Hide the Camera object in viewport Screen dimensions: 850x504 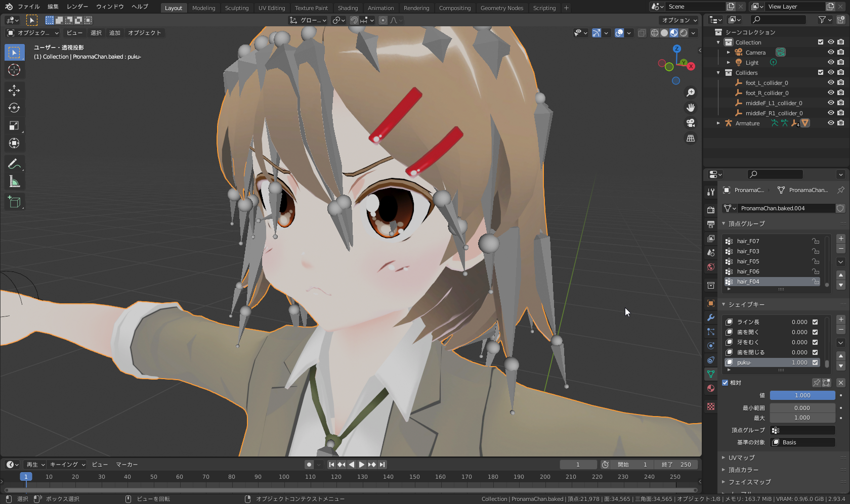pos(831,53)
